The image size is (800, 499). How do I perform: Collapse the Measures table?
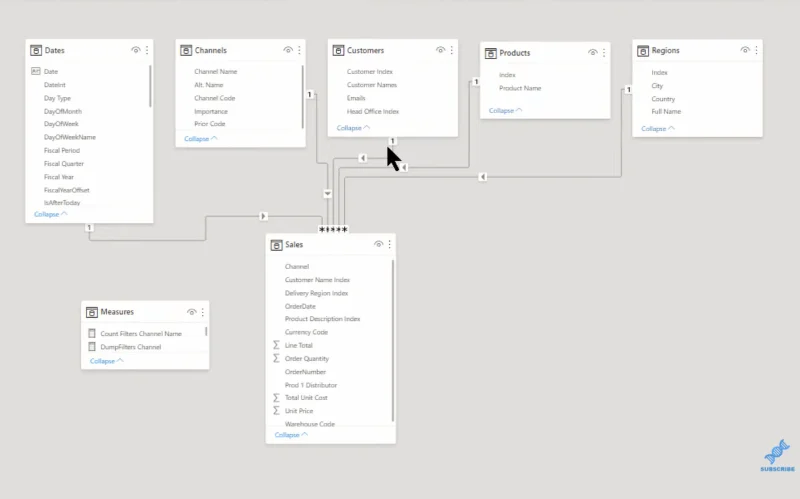(106, 361)
